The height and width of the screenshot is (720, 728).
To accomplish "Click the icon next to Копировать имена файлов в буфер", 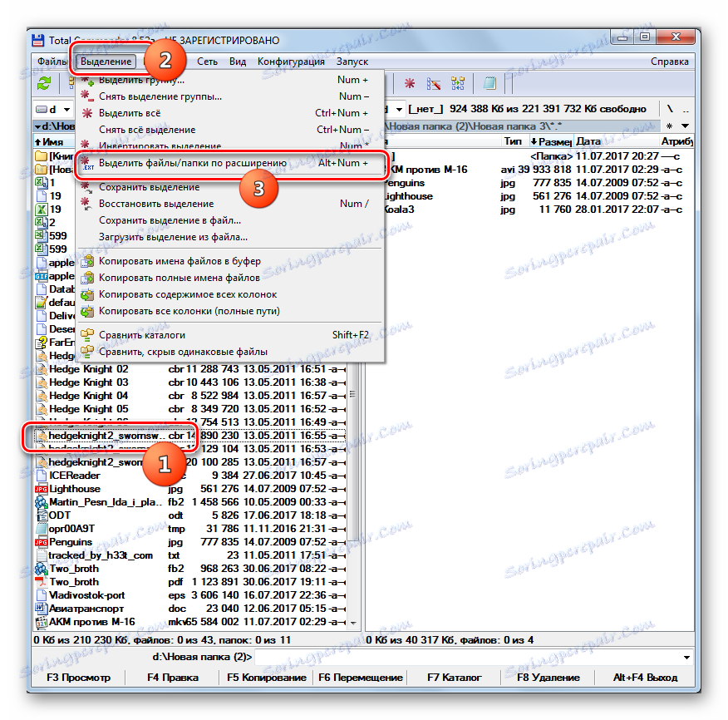I will (x=86, y=262).
